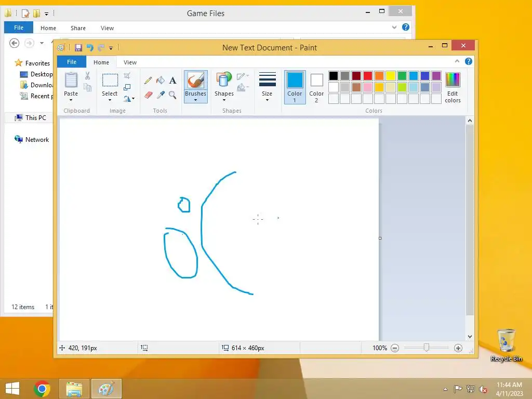532x399 pixels.
Task: Click the Shapes gallery icon
Action: point(224,81)
